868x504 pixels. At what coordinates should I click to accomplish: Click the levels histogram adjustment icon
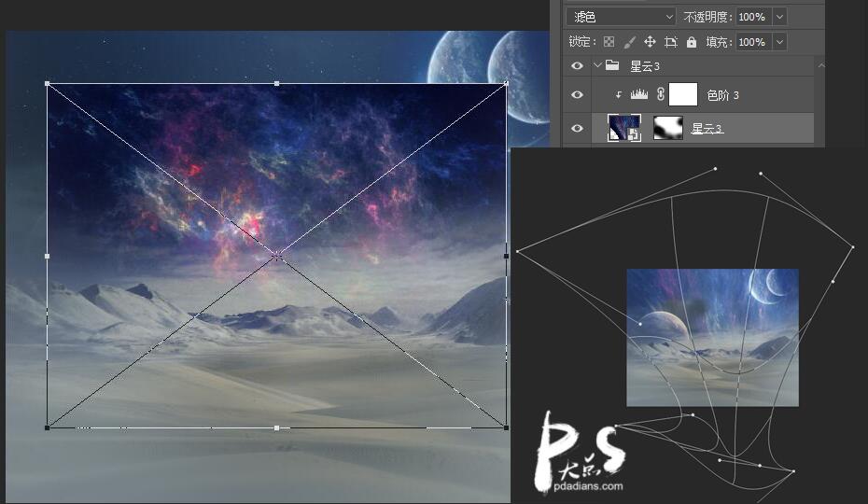click(638, 94)
